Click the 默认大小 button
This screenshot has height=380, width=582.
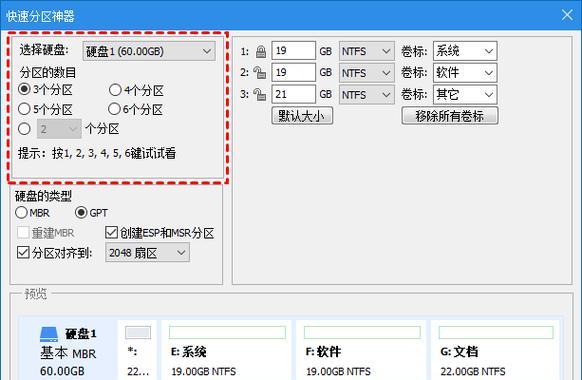pyautogui.click(x=302, y=116)
